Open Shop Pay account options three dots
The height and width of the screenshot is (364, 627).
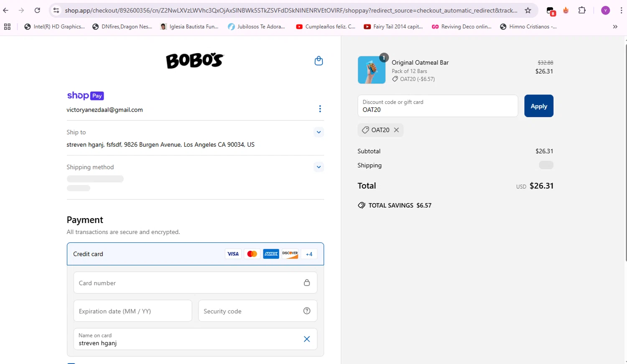click(x=320, y=109)
